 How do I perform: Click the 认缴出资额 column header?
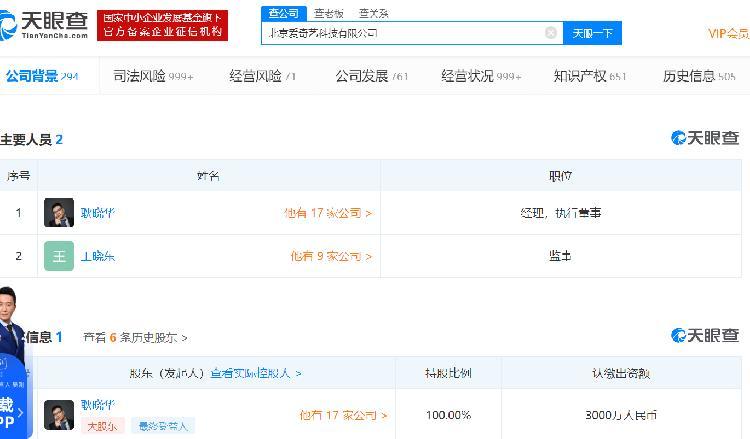(x=621, y=373)
